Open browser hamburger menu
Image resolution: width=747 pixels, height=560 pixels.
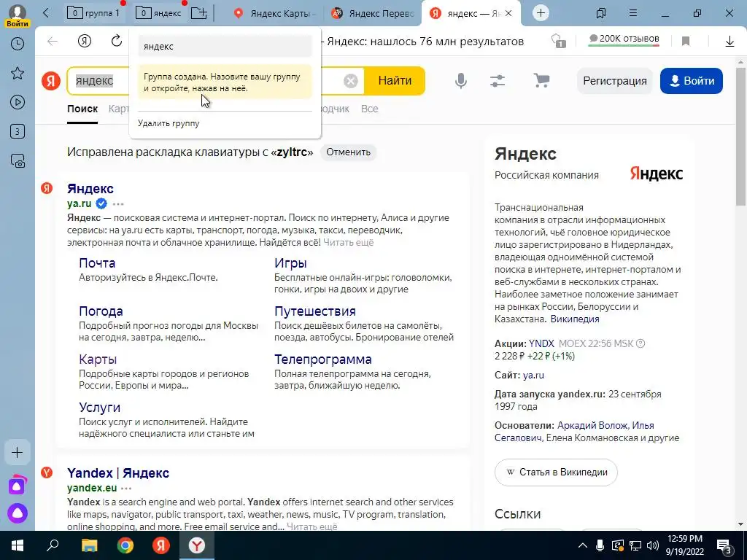[x=633, y=13]
